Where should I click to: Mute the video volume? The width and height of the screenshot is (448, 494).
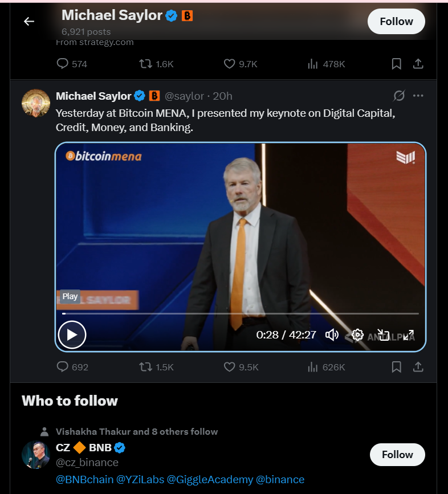[332, 334]
